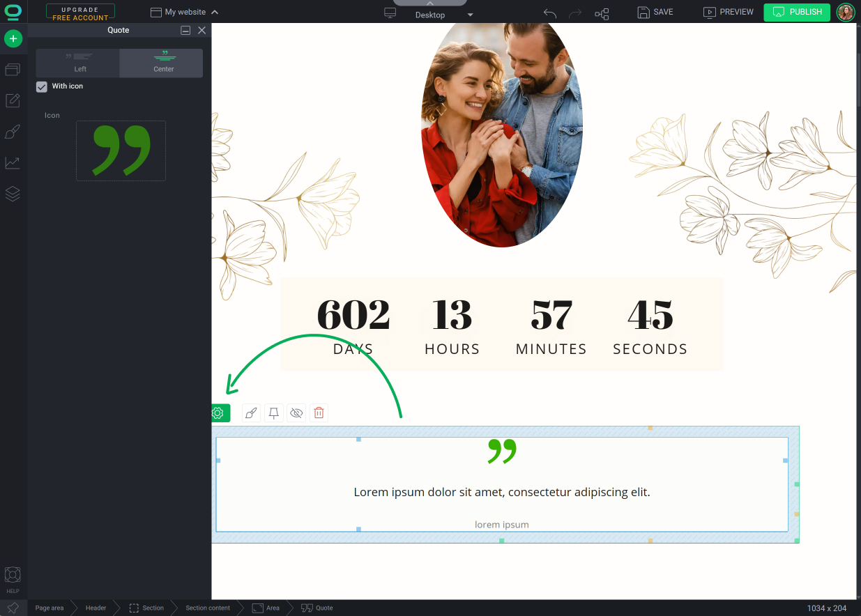Select Page area in breadcrumb
Image resolution: width=861 pixels, height=616 pixels.
(x=49, y=608)
